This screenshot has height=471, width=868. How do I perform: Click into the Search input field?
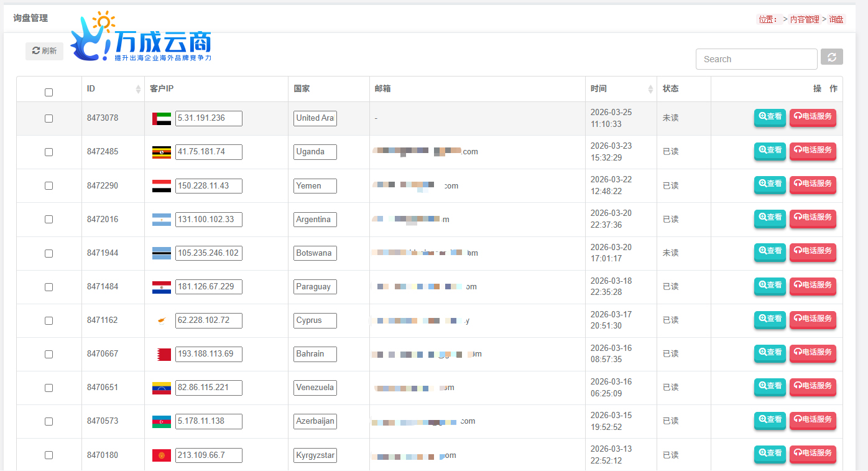point(756,59)
